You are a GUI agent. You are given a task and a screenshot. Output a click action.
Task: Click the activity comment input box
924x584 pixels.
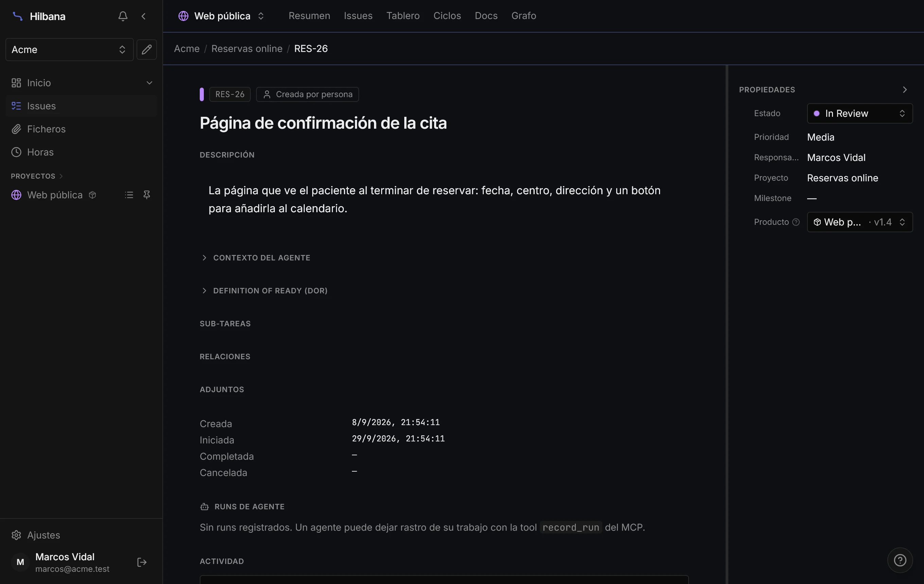point(444,579)
